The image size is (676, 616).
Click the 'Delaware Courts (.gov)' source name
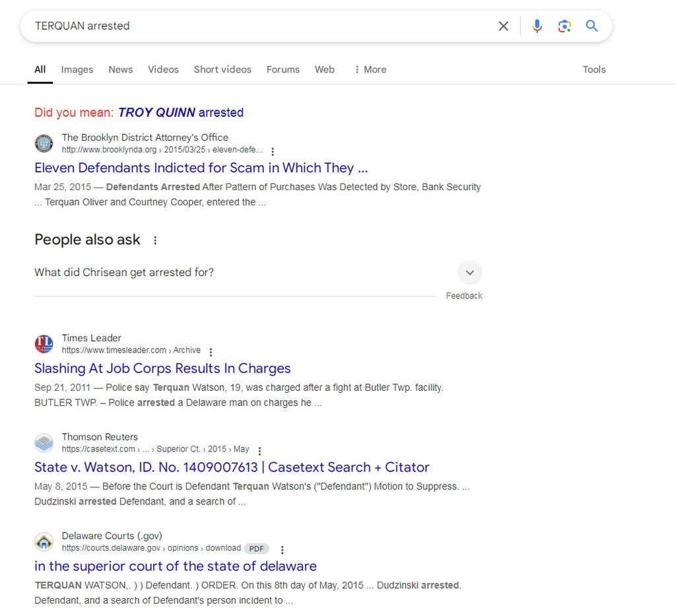(112, 536)
